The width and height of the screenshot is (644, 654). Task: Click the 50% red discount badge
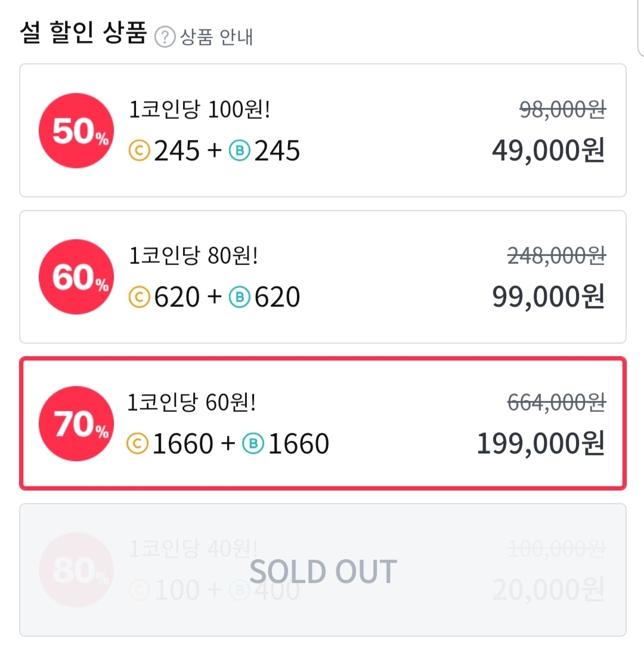[76, 131]
